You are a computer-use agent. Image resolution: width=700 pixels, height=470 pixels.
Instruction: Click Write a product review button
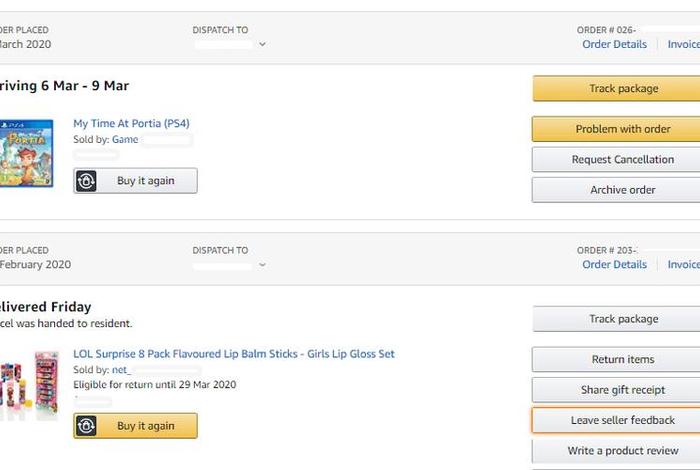pos(623,451)
